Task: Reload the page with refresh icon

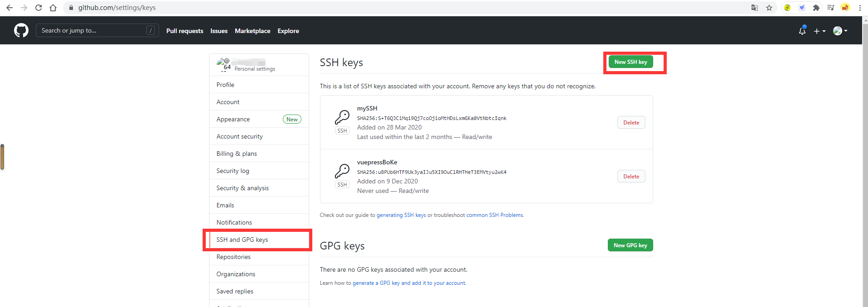Action: 39,8
